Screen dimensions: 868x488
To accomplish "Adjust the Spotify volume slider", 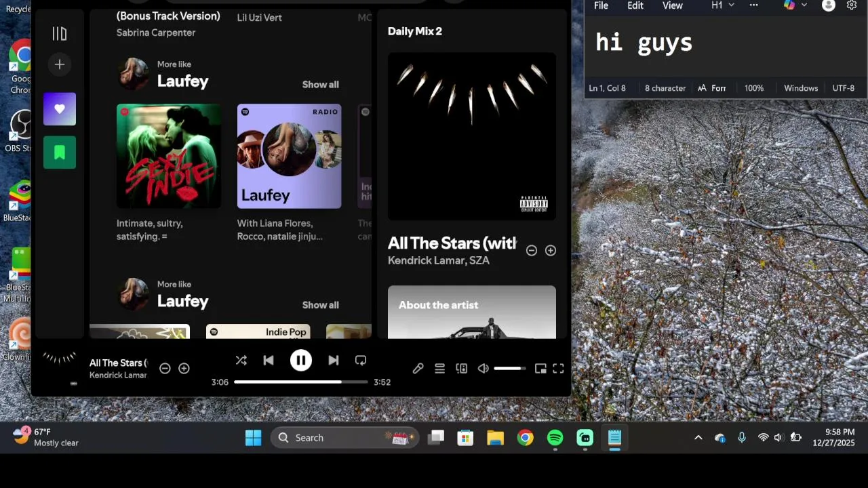I will tap(510, 369).
